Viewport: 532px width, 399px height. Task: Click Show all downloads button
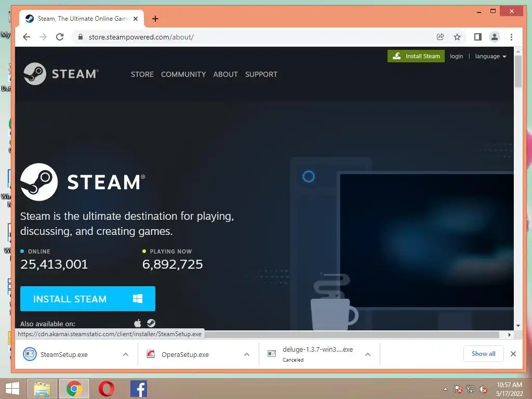point(483,354)
